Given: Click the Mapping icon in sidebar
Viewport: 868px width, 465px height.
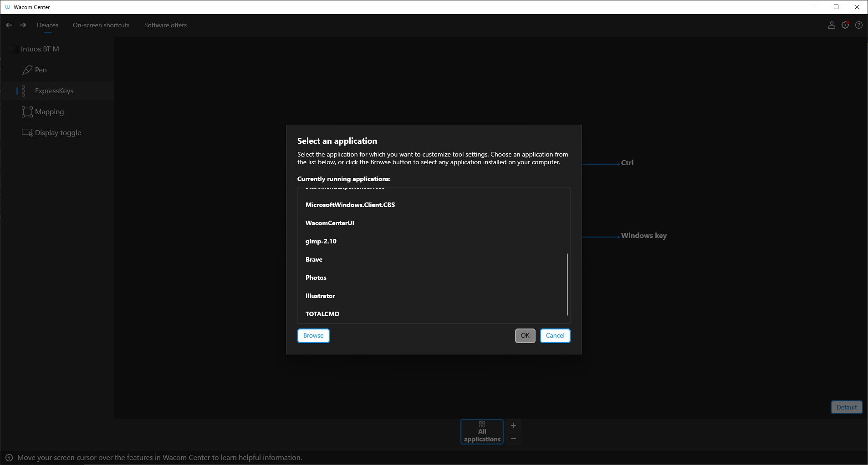Looking at the screenshot, I should tap(27, 112).
